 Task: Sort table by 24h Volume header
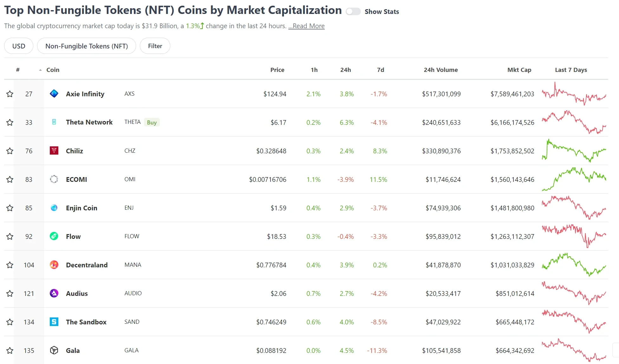pos(440,70)
